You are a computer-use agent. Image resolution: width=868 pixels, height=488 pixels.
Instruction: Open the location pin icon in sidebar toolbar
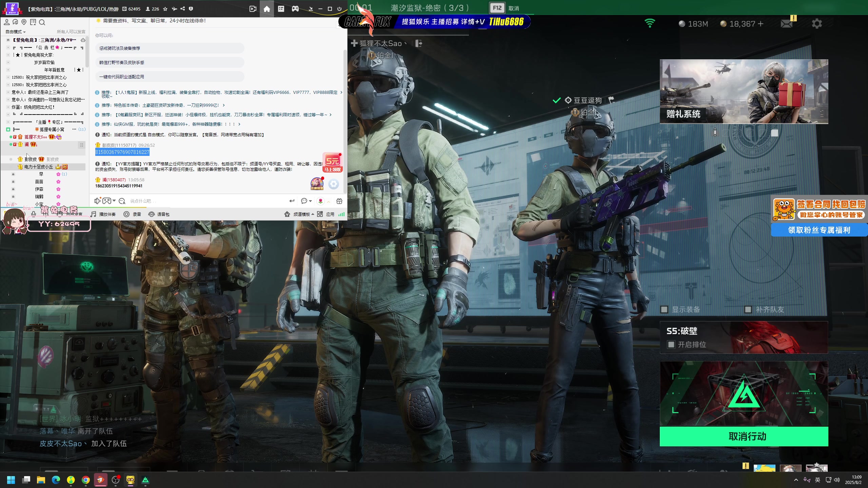[x=24, y=22]
